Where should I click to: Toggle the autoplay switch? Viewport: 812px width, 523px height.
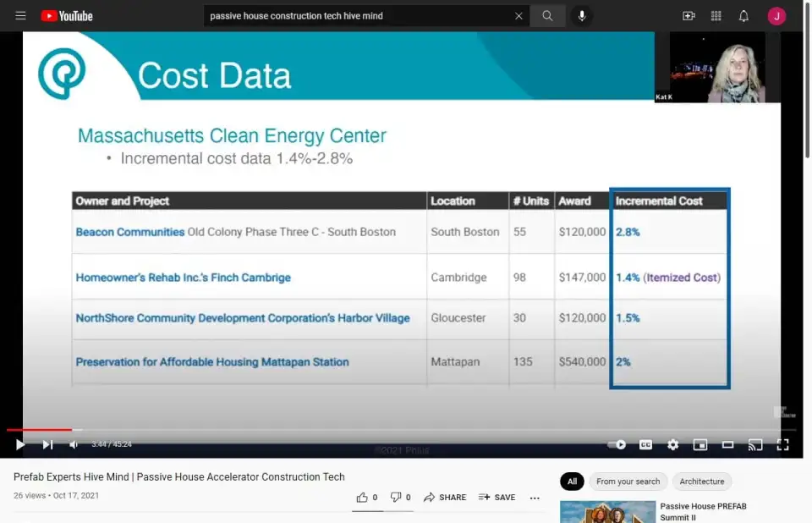pos(617,444)
